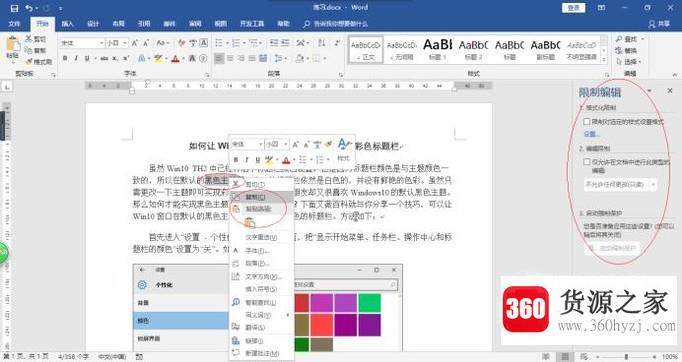Open the ribbon bullets list dropdown arrow

click(x=227, y=43)
